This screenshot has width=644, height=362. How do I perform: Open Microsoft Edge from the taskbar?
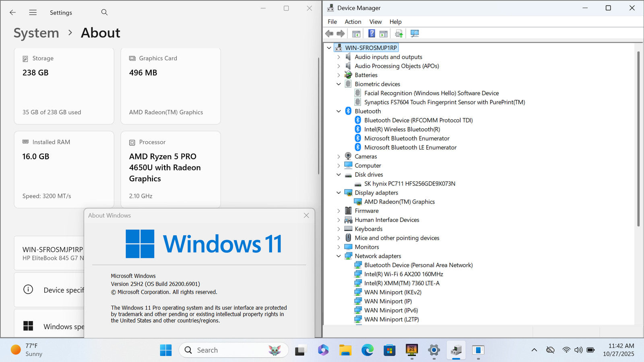pyautogui.click(x=367, y=350)
